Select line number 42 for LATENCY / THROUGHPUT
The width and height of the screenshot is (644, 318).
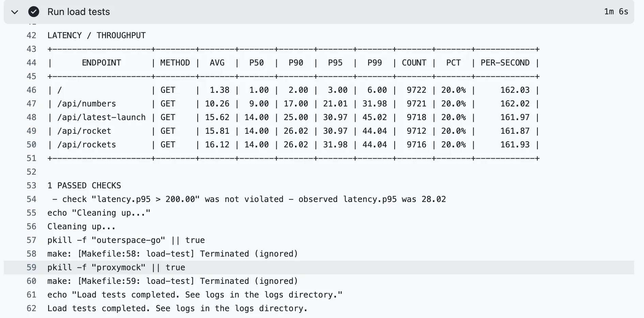pos(31,35)
